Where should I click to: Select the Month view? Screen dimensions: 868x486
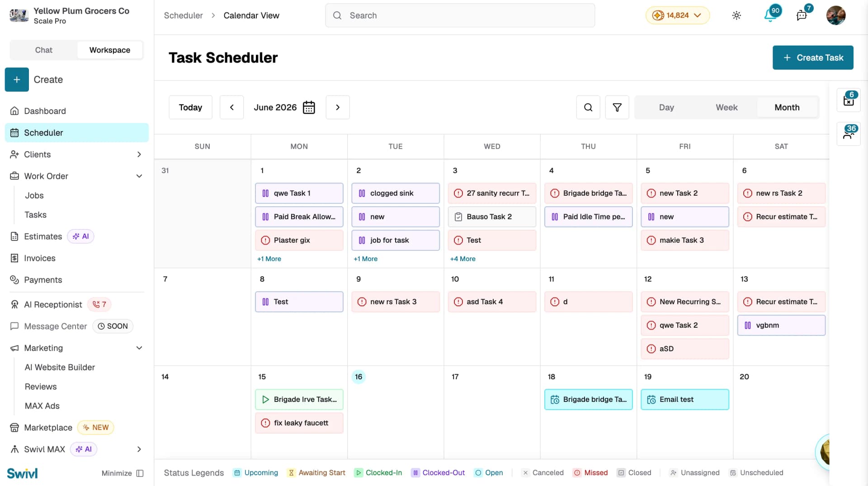tap(787, 108)
